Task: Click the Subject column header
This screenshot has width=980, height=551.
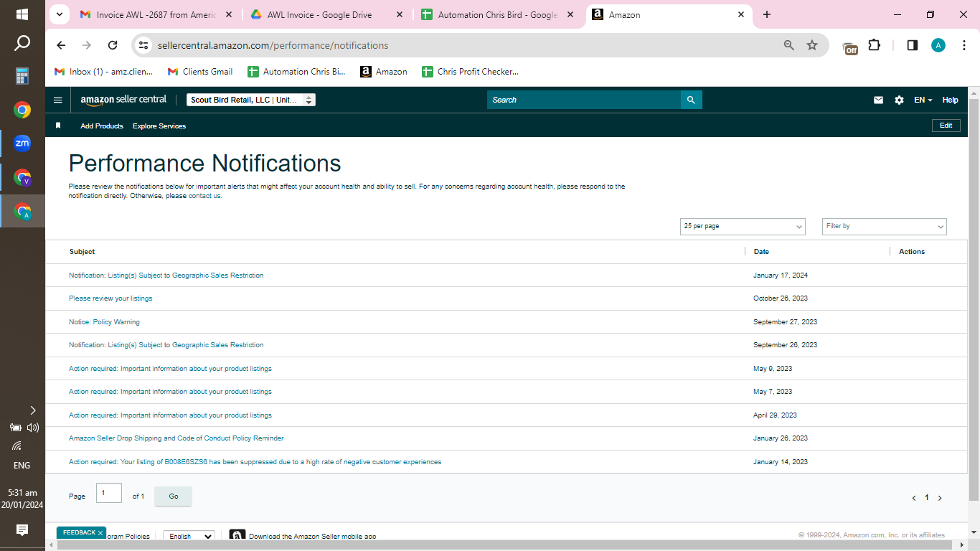Action: tap(82, 252)
